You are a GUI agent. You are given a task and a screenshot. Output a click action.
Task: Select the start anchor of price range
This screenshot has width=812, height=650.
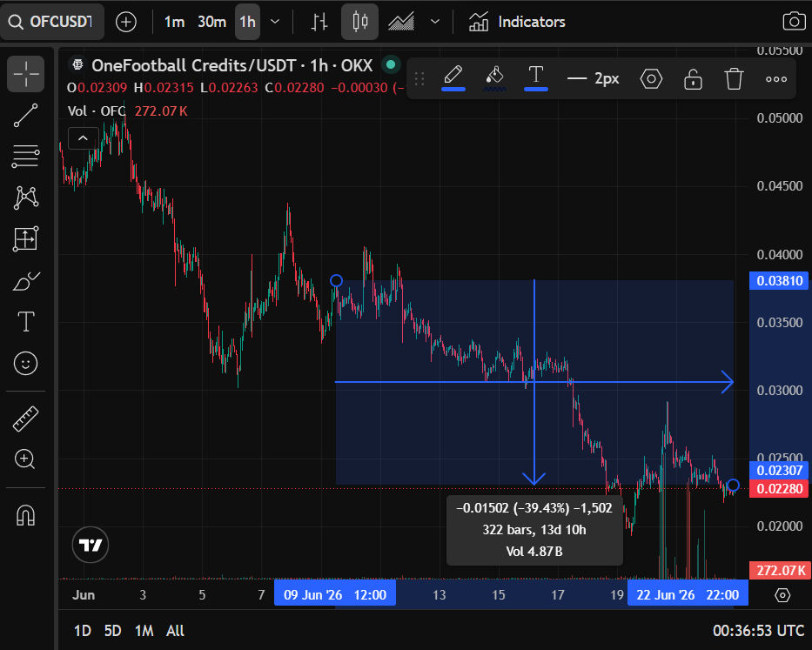[x=336, y=281]
